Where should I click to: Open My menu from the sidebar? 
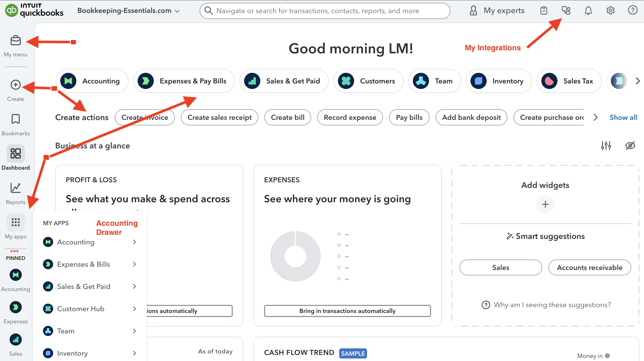pos(15,40)
